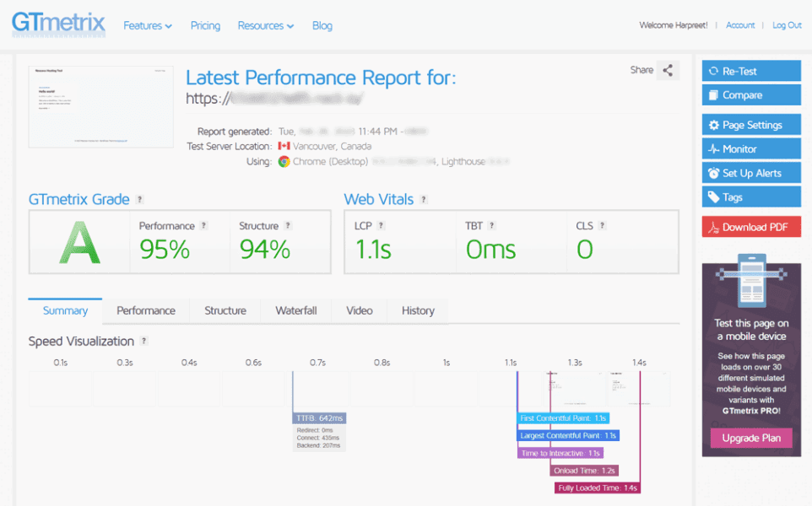
Task: Open help icon beside Web Vitals
Action: coord(424,199)
